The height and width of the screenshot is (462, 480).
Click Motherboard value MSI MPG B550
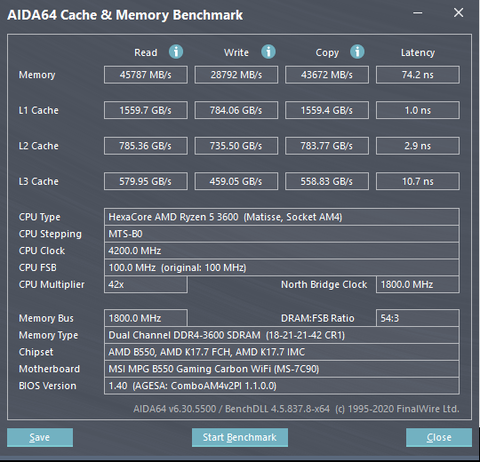coord(282,369)
